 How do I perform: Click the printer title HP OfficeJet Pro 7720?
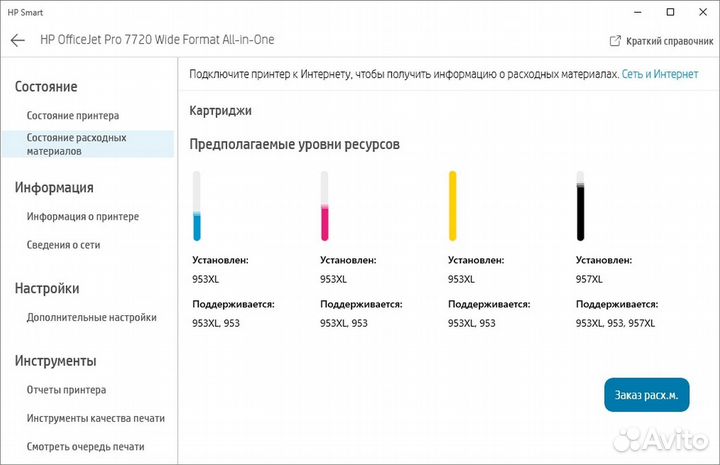158,40
